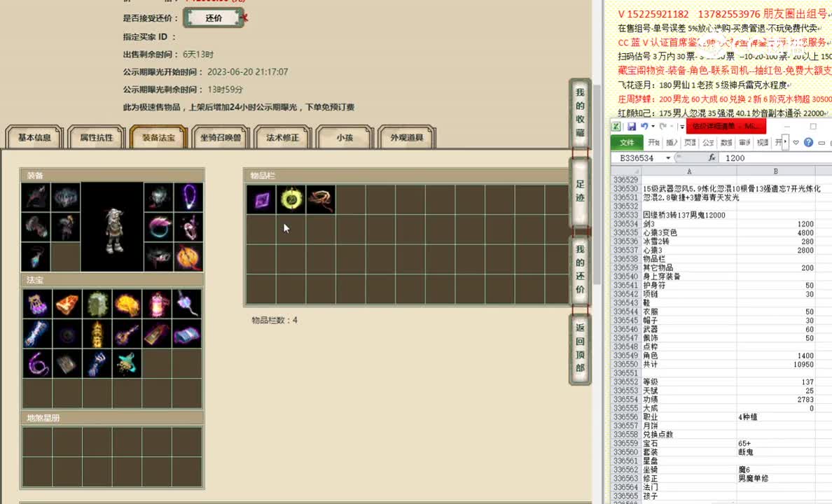The height and width of the screenshot is (504, 832).
Task: Open the 坐骑召唤兽 tab
Action: [x=220, y=137]
